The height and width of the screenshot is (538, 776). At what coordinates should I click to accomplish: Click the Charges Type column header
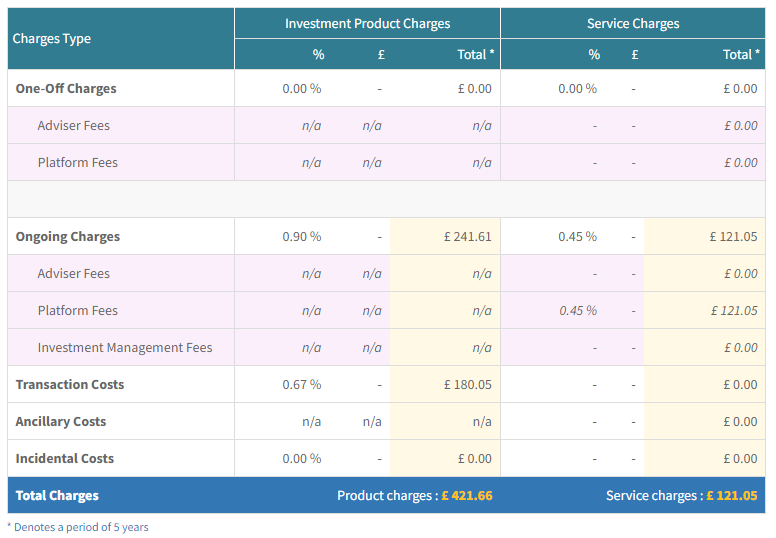(x=52, y=39)
